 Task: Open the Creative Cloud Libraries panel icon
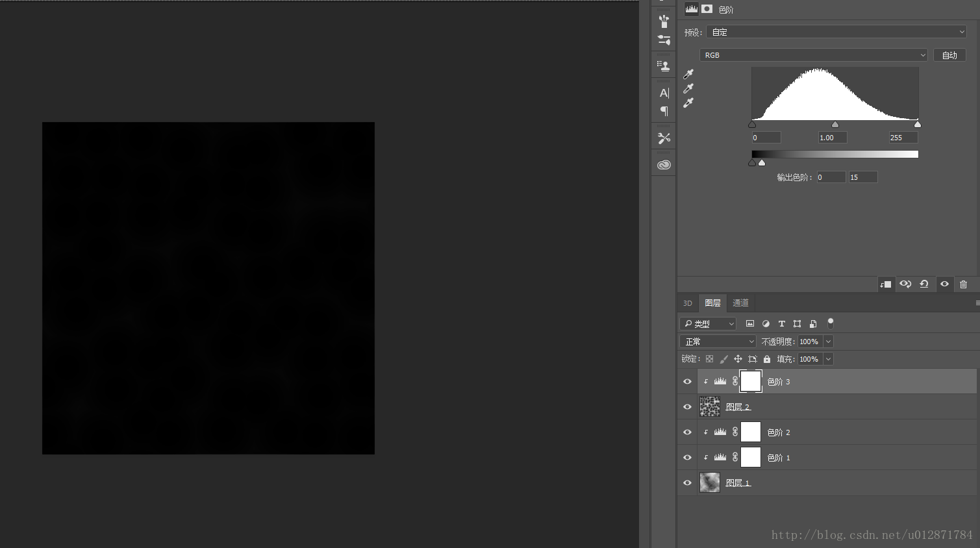(664, 165)
